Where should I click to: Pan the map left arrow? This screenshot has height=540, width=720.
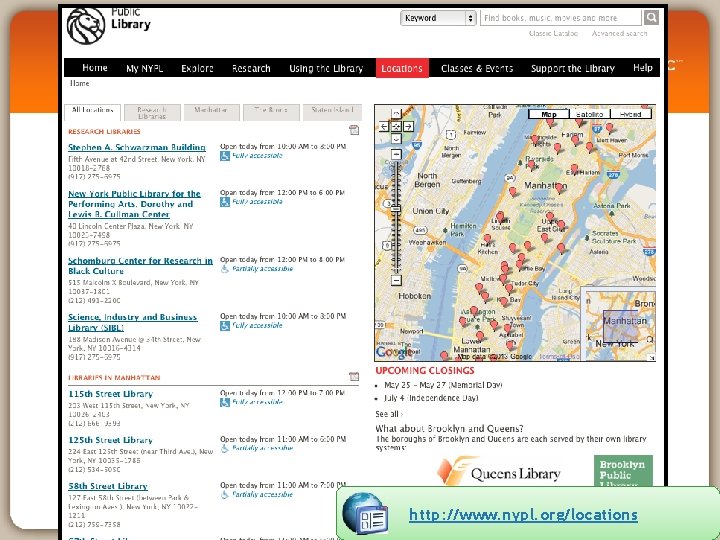tap(384, 126)
